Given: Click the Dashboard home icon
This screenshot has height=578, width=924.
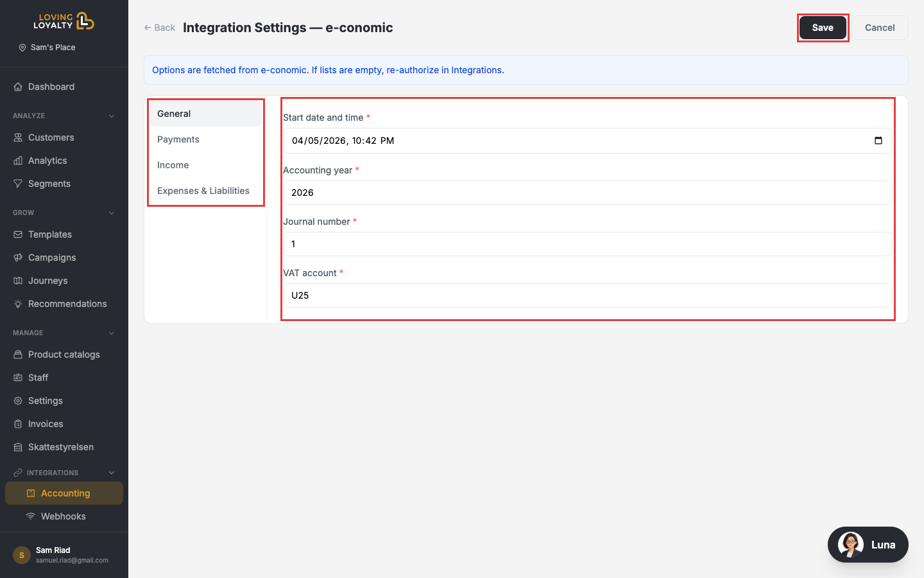Looking at the screenshot, I should pyautogui.click(x=18, y=87).
